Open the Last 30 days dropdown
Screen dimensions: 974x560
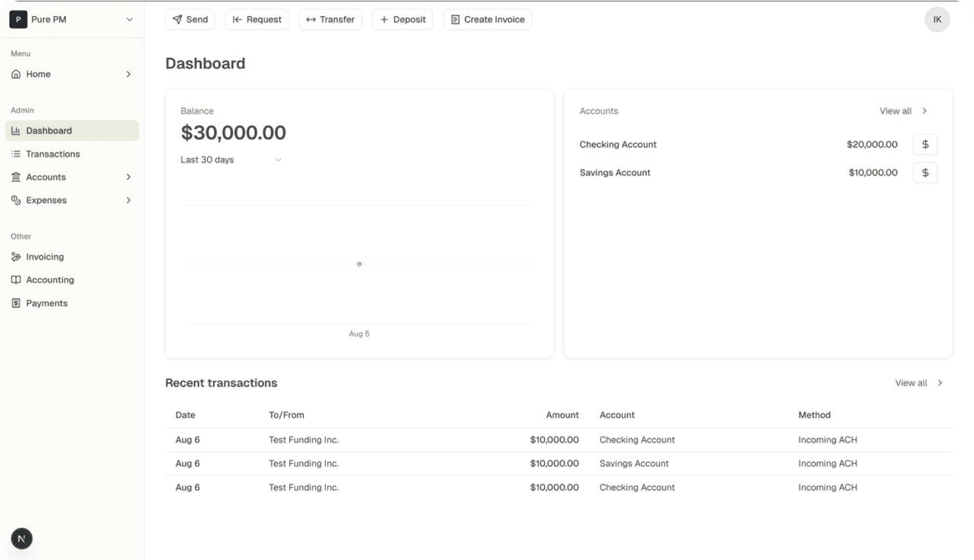pos(231,160)
